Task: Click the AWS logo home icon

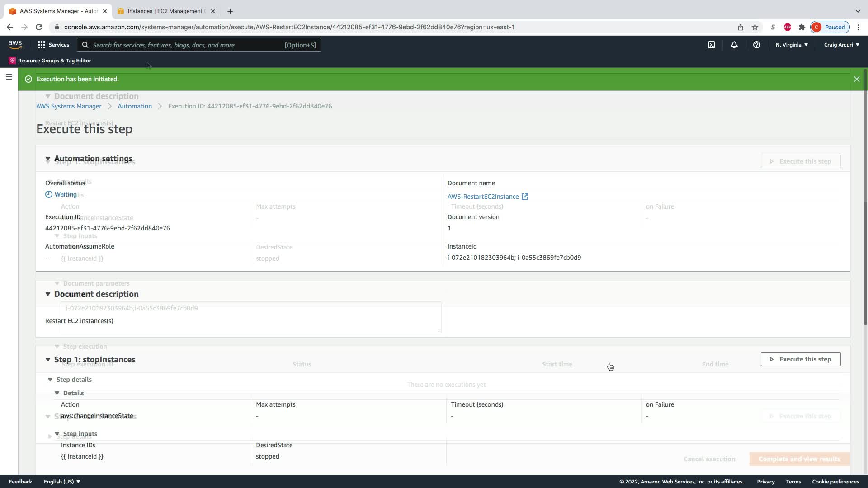Action: (x=15, y=44)
